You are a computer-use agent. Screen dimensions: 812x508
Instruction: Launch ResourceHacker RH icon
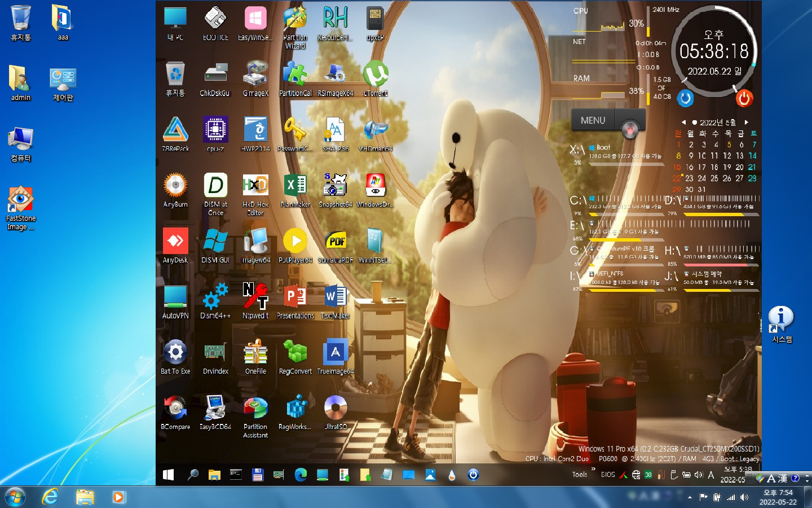tap(335, 24)
